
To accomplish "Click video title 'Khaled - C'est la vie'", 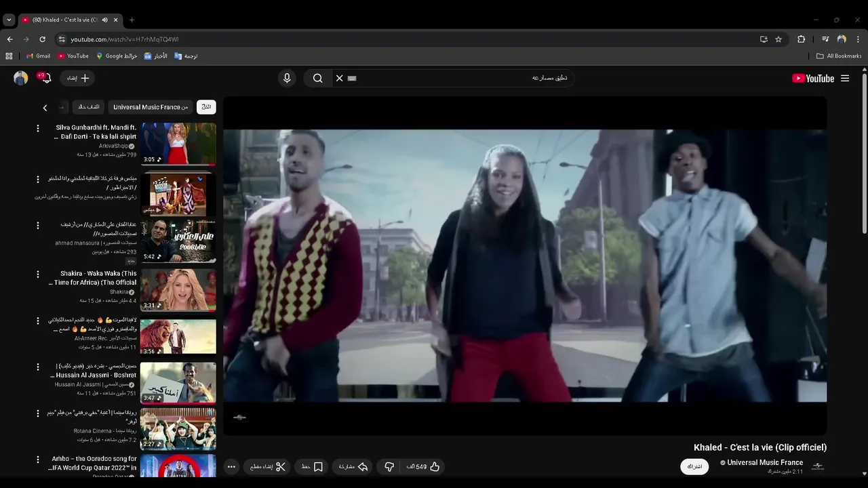I will click(760, 447).
